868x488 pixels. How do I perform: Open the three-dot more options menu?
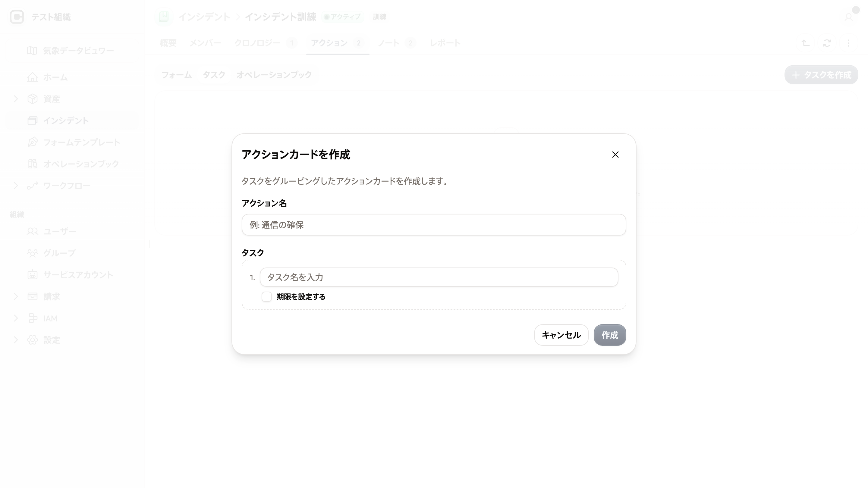tap(848, 43)
